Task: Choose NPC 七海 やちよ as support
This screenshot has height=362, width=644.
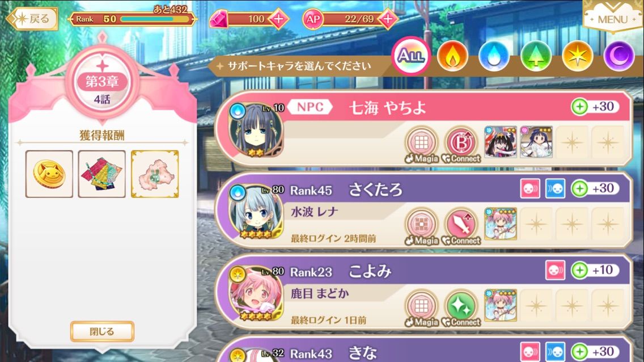Action: click(423, 128)
